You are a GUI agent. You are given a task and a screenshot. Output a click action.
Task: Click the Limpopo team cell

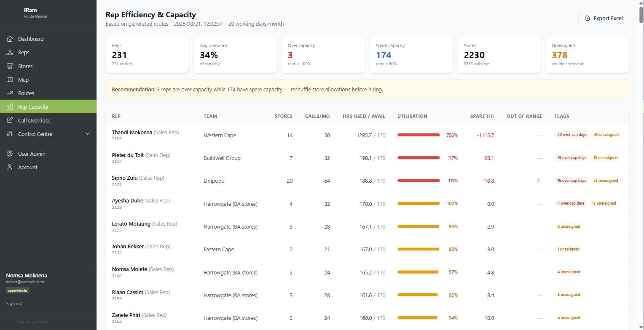click(x=214, y=181)
